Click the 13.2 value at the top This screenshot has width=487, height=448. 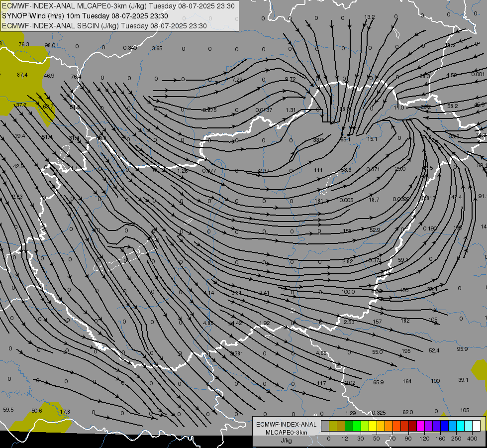click(370, 17)
